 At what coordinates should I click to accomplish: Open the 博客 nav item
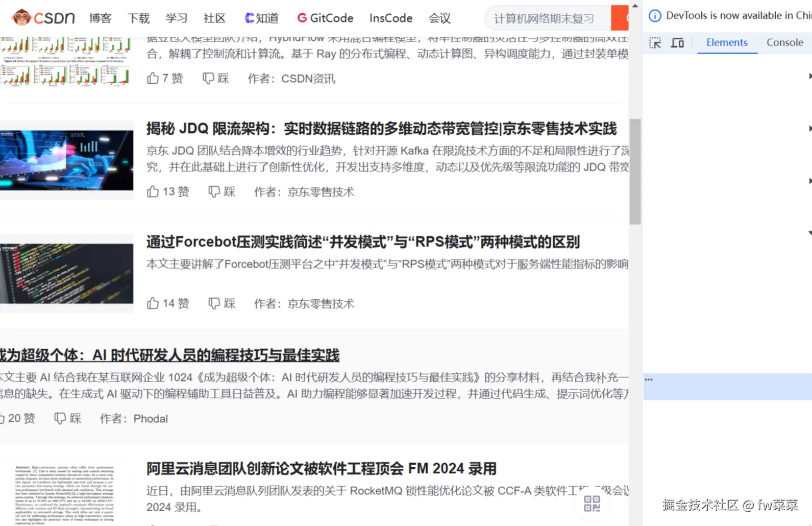[x=100, y=18]
